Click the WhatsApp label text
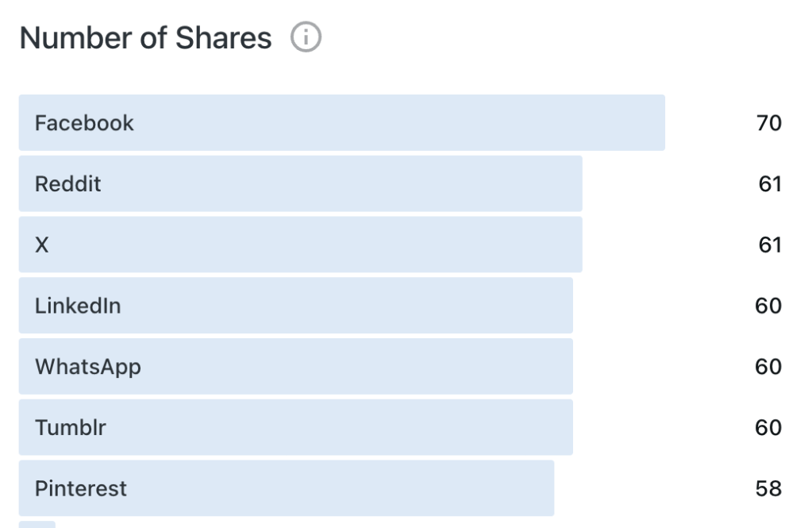Image resolution: width=812 pixels, height=528 pixels. click(x=87, y=367)
